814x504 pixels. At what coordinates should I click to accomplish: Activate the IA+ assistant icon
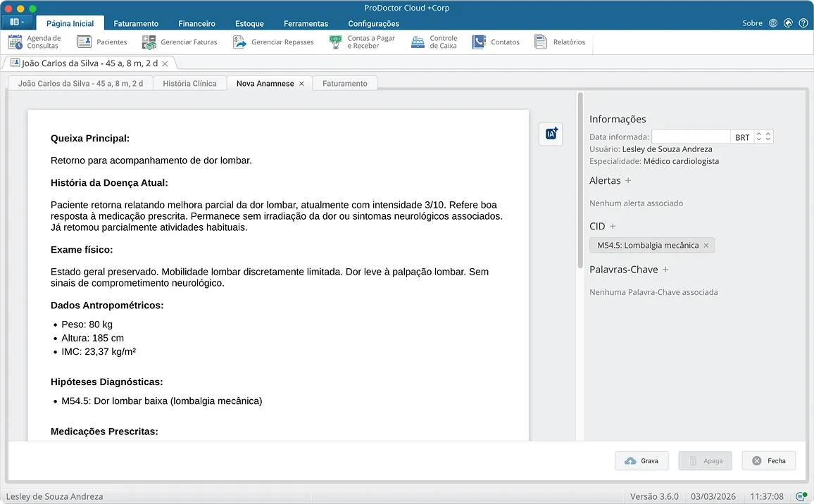551,134
